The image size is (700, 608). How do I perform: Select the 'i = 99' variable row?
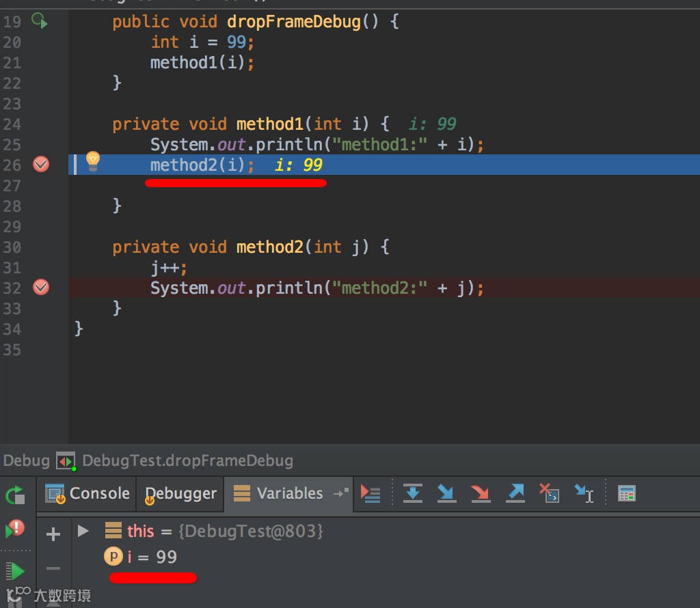(x=386, y=557)
